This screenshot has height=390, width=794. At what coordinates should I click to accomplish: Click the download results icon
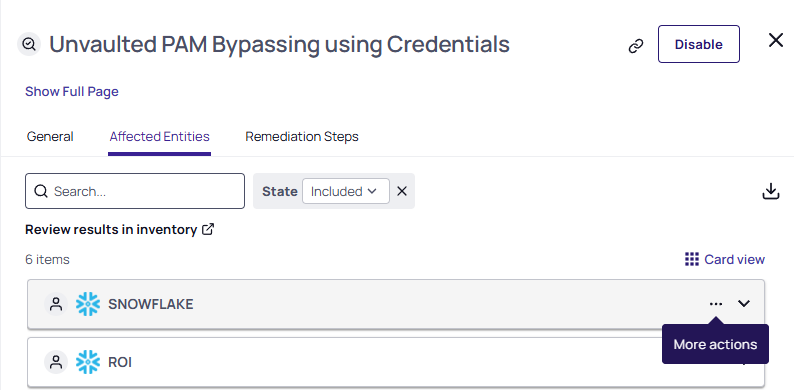pos(771,191)
